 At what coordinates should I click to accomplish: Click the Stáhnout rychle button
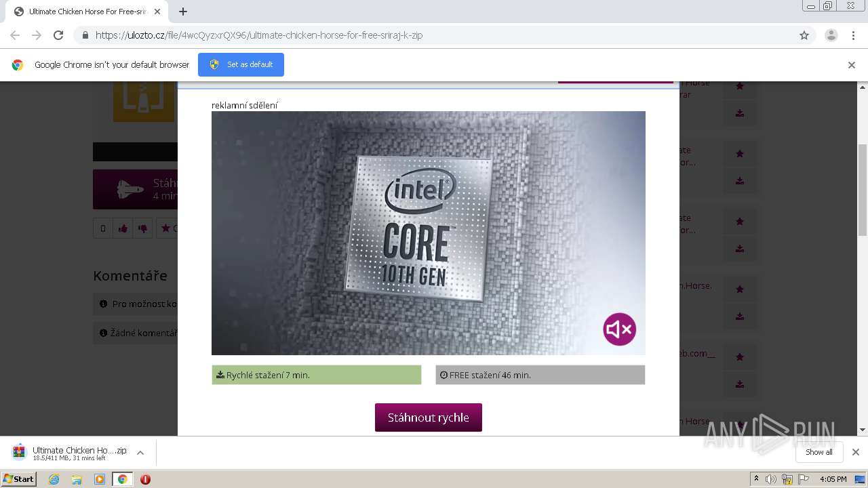pyautogui.click(x=429, y=418)
